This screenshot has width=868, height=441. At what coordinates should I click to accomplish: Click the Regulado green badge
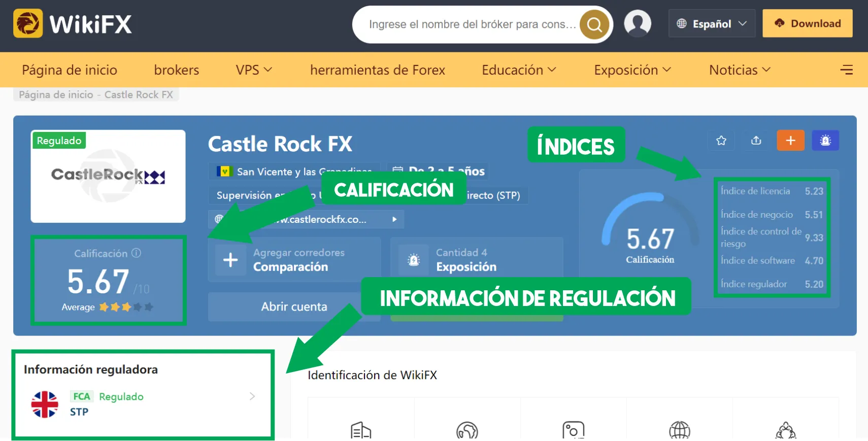59,141
